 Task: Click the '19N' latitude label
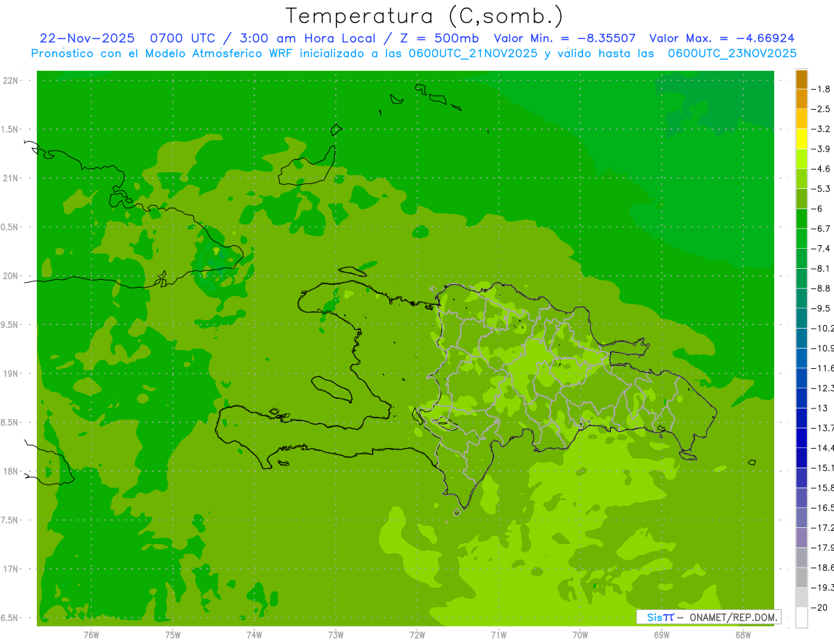tap(10, 374)
